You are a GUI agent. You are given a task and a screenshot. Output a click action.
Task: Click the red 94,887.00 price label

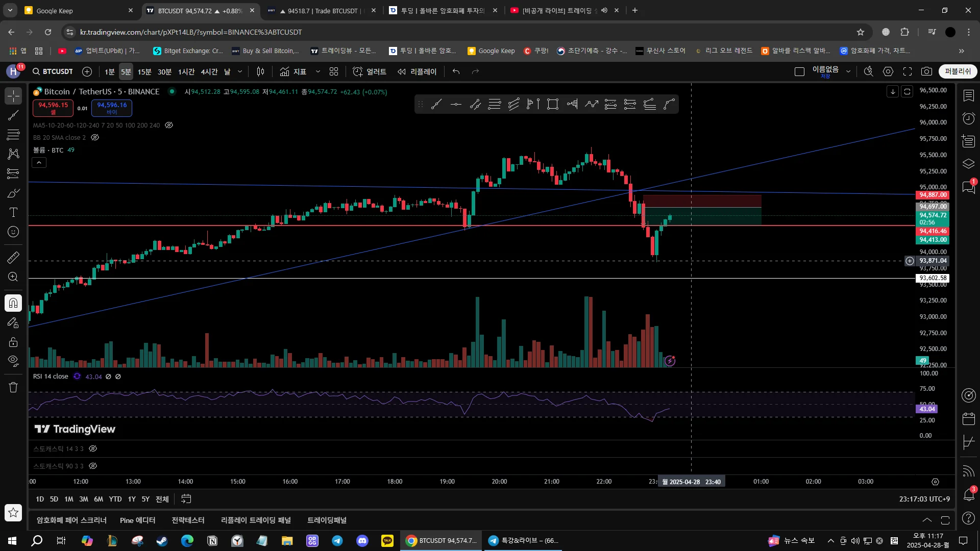933,195
